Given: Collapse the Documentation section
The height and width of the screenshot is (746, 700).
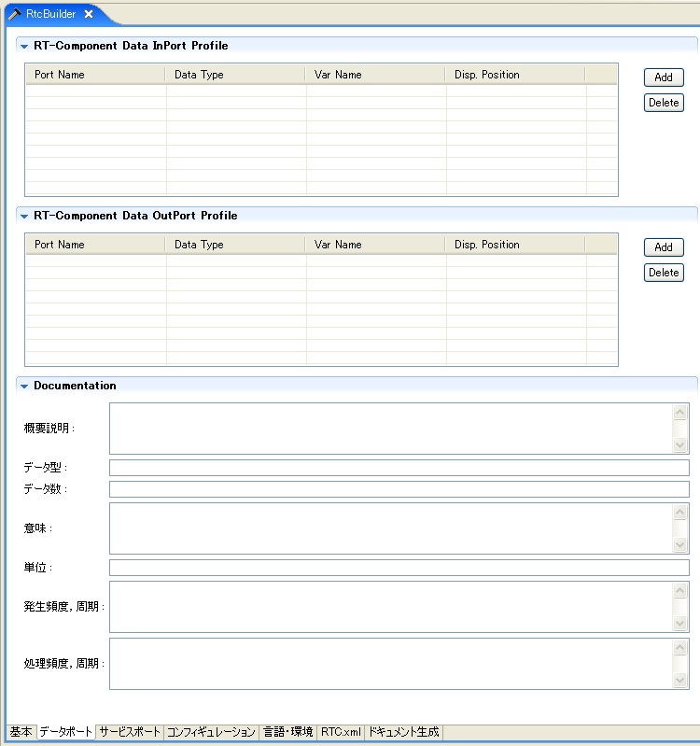Looking at the screenshot, I should 24,386.
